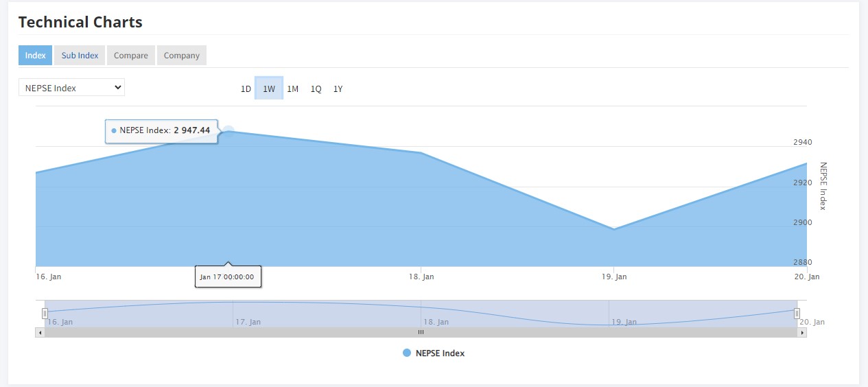
Task: Show the 1Y chart range
Action: click(338, 89)
